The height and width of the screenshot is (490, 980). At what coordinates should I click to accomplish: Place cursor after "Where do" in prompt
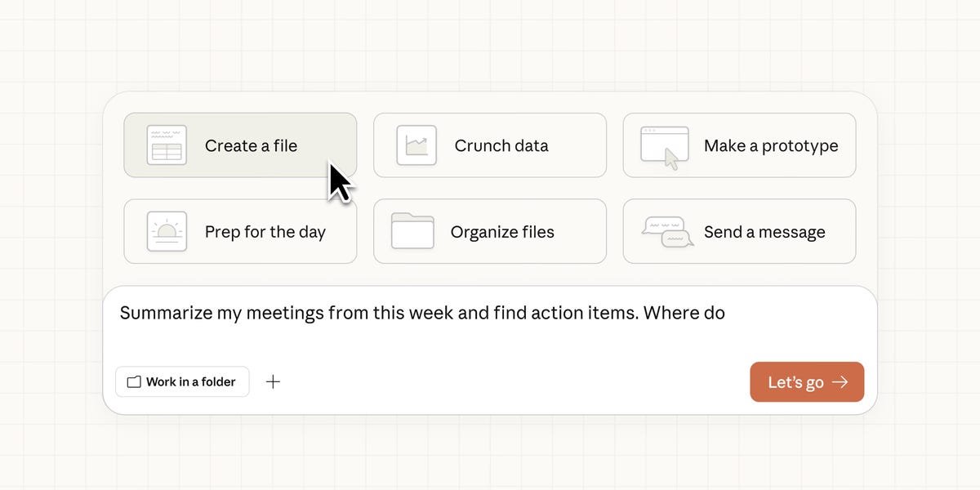[x=726, y=313]
